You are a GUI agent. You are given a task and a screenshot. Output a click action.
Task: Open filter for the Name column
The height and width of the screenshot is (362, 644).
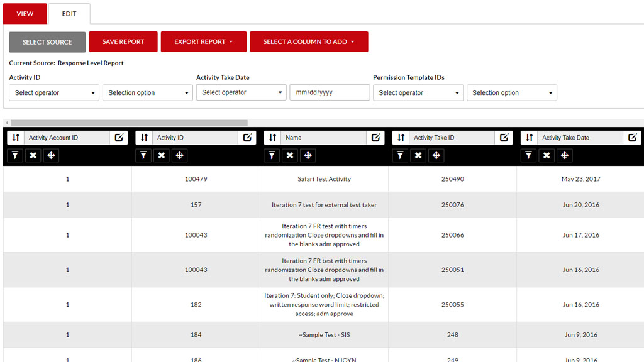click(x=272, y=155)
